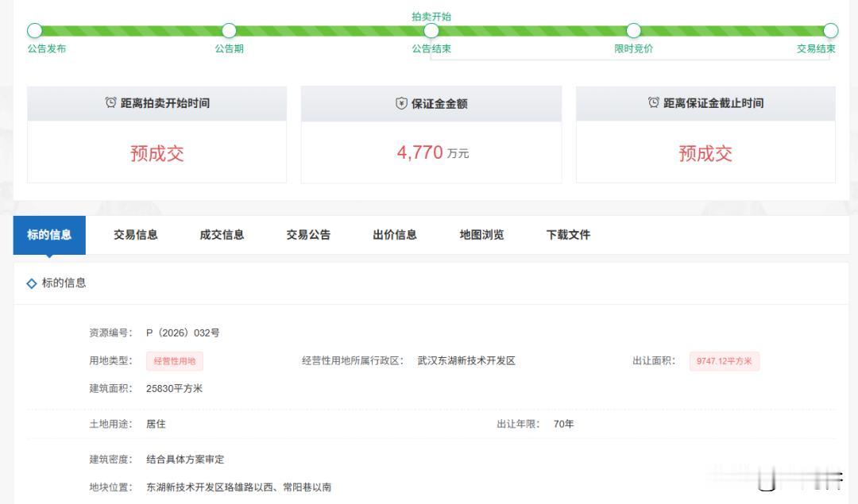Click the 保证金金额 card header
This screenshot has height=504, width=858.
pyautogui.click(x=431, y=103)
